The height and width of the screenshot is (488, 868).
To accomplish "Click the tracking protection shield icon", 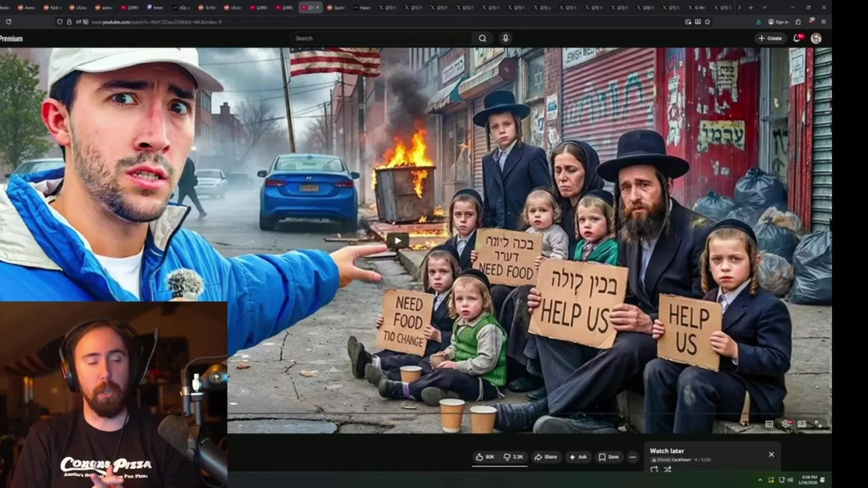I will pyautogui.click(x=60, y=22).
